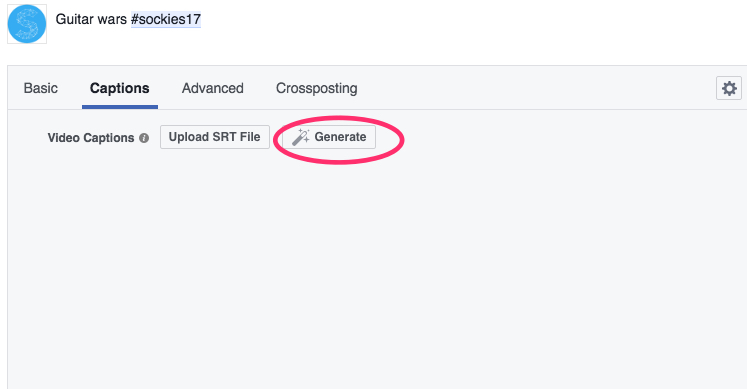
Task: Generate automatic captions for the video
Action: coord(329,137)
